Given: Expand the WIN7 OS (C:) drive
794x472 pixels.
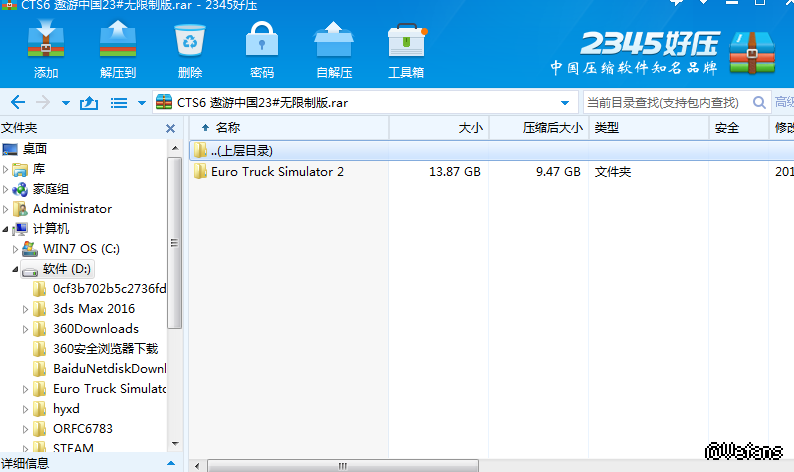Looking at the screenshot, I should [x=15, y=249].
